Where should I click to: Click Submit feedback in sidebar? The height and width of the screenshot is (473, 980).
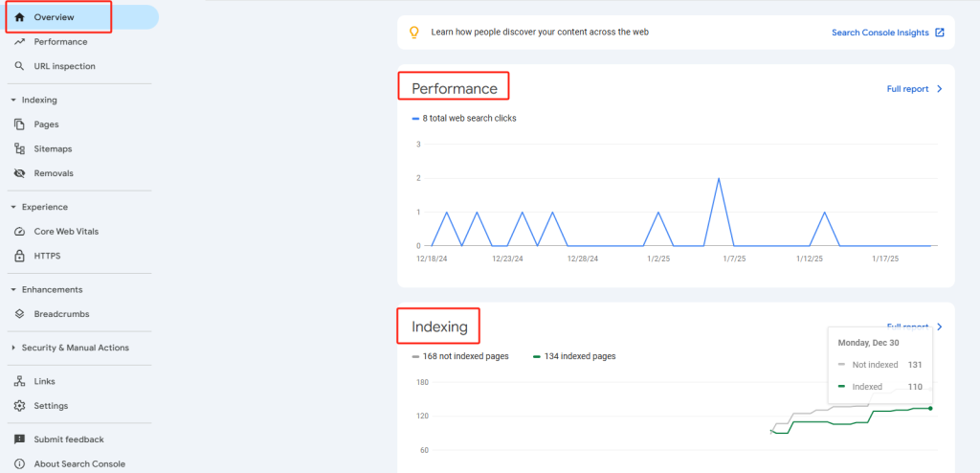(68, 439)
